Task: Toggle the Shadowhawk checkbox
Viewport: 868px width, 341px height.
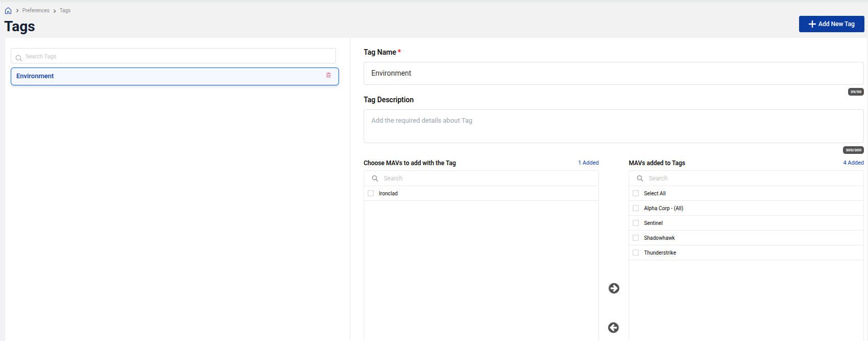Action: [x=636, y=238]
